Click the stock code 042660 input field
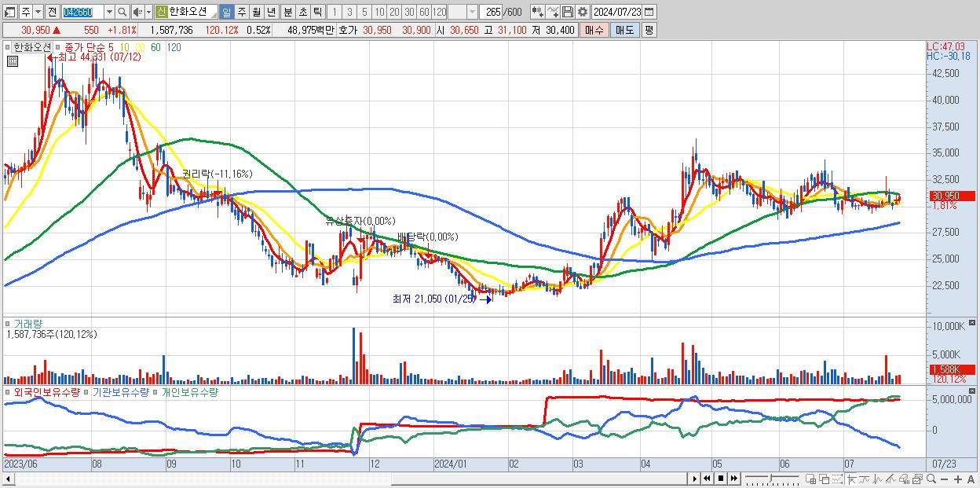980x488 pixels. pyautogui.click(x=82, y=12)
